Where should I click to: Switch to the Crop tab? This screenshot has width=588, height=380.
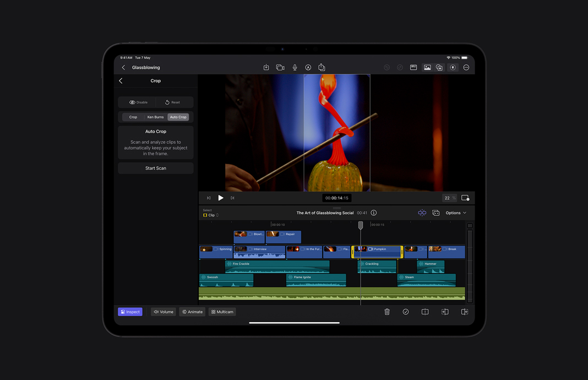132,117
